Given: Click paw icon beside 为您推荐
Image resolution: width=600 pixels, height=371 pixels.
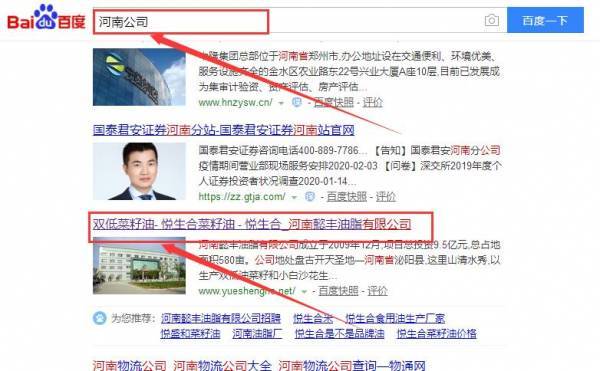Looking at the screenshot, I should [x=100, y=318].
